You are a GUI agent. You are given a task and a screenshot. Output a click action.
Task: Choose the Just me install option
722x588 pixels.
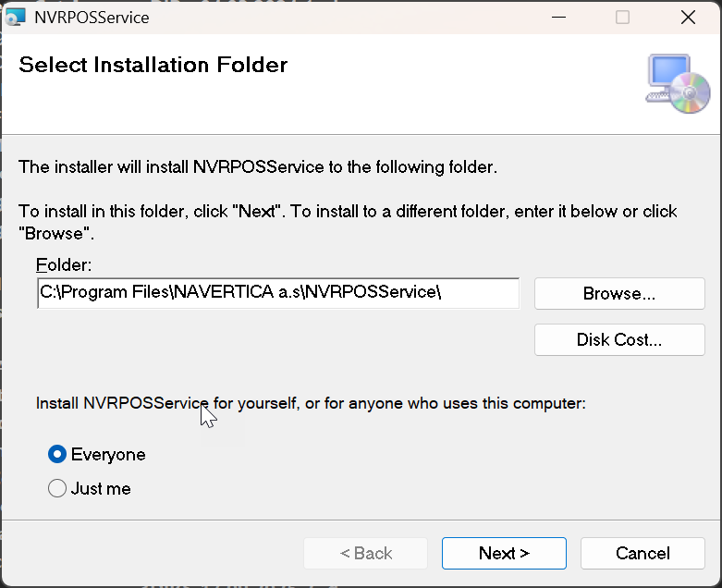[x=57, y=488]
